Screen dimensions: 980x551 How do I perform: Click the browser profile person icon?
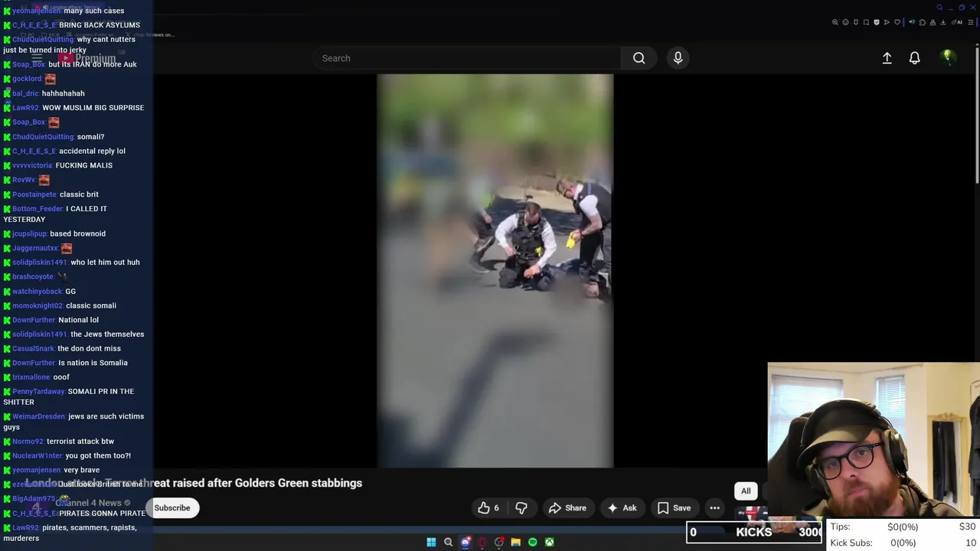pyautogui.click(x=933, y=22)
